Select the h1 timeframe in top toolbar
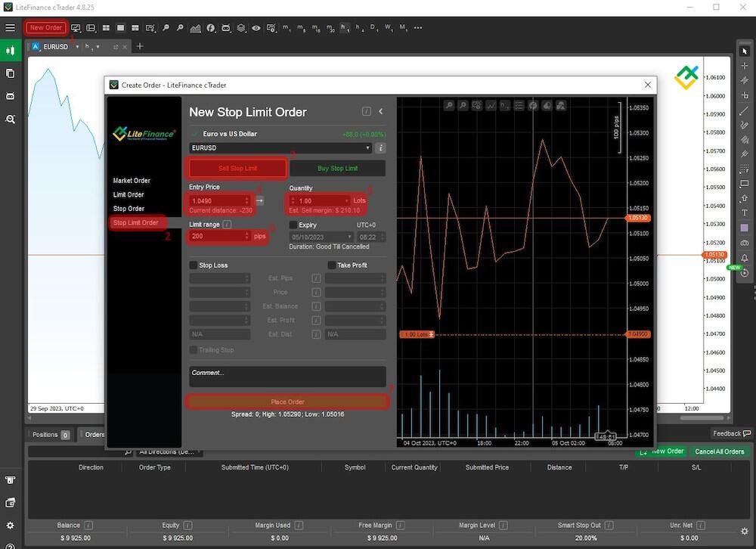The width and height of the screenshot is (756, 549). (x=345, y=28)
